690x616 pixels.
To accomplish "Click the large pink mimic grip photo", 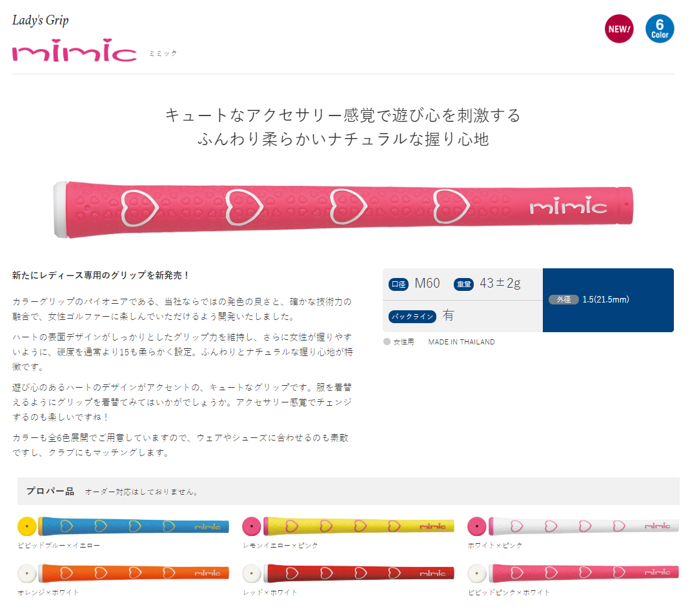I will click(343, 209).
